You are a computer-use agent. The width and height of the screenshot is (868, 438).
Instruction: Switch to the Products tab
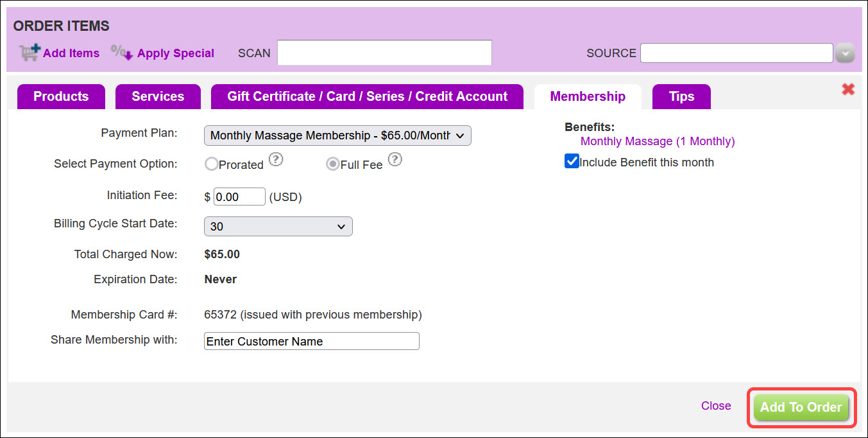pyautogui.click(x=61, y=96)
